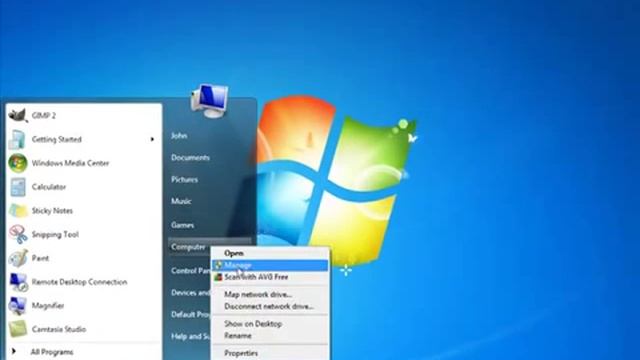Choose Disconnect network drive...
Image resolution: width=640 pixels, height=360 pixels.
coord(270,306)
